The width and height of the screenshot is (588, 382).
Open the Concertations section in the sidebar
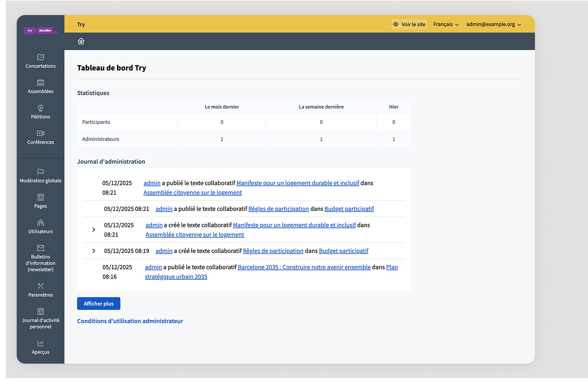click(x=40, y=61)
